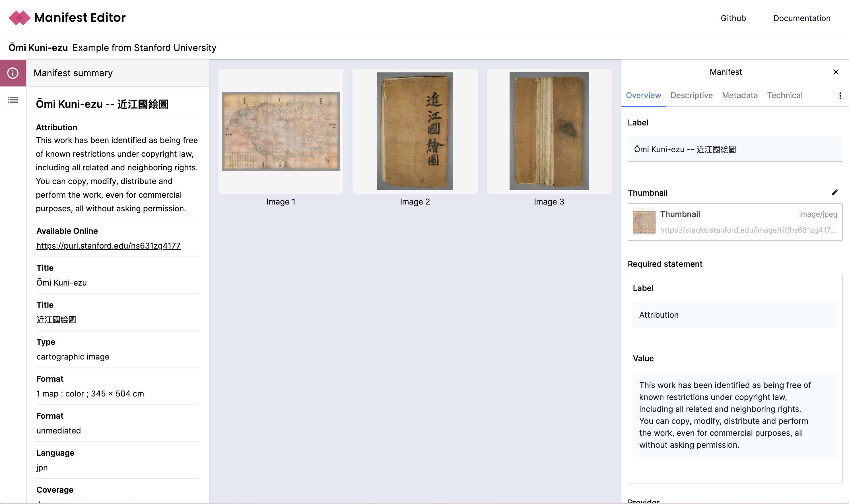This screenshot has width=849, height=504.
Task: Select the Image 3 thumbnail
Action: point(549,131)
